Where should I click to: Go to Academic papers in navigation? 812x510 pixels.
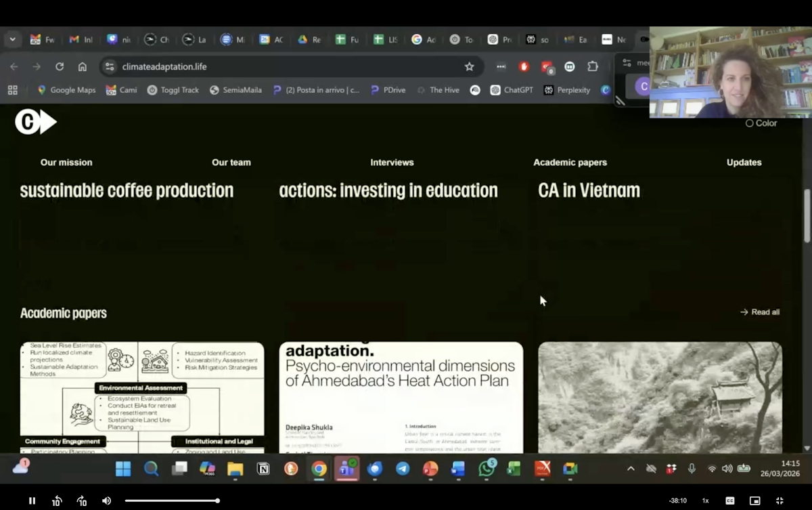[570, 163]
